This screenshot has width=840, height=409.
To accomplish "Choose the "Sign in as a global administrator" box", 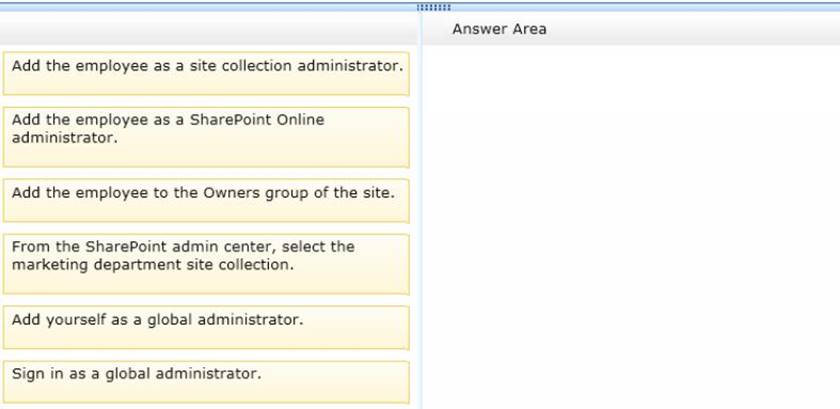I will click(206, 381).
